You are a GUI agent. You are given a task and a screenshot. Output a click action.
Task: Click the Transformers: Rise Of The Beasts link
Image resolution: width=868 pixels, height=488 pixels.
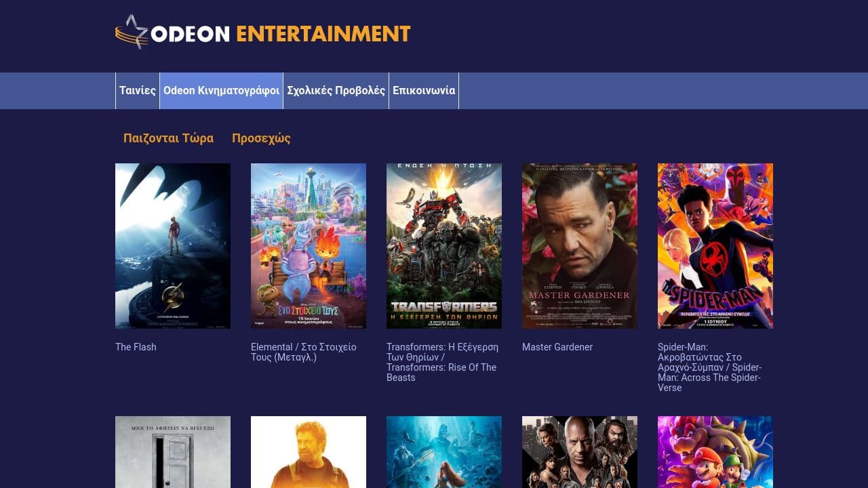442,362
